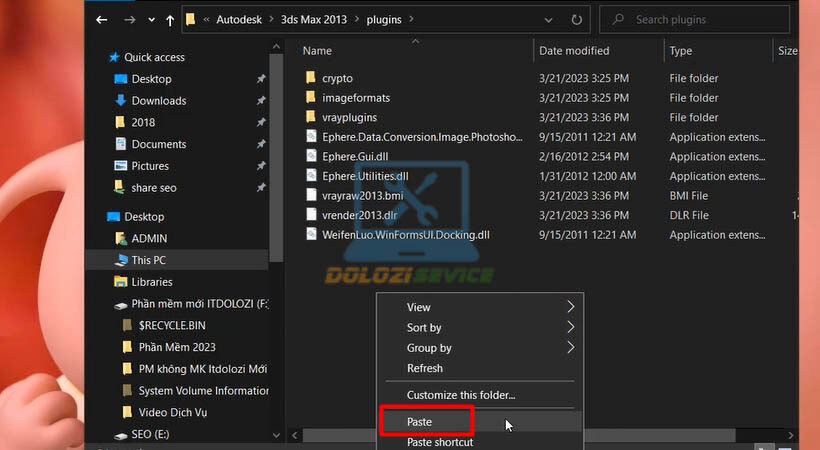Choose Customize this folder option
This screenshot has width=820, height=450.
tap(480, 395)
